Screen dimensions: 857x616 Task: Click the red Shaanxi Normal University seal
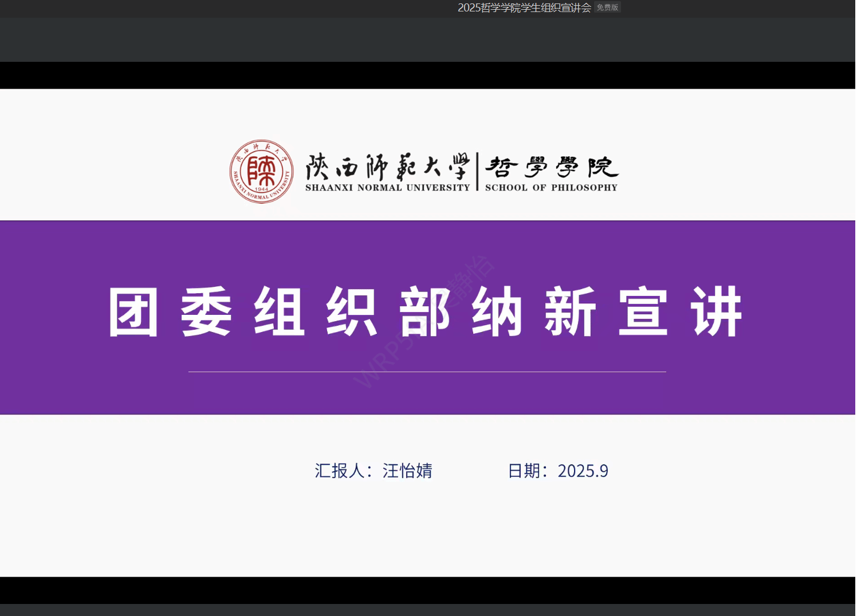(261, 171)
